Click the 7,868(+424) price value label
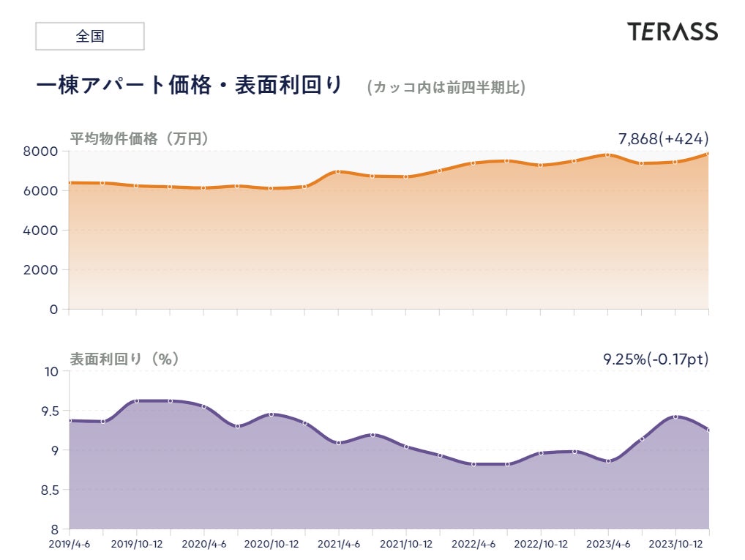 click(663, 138)
